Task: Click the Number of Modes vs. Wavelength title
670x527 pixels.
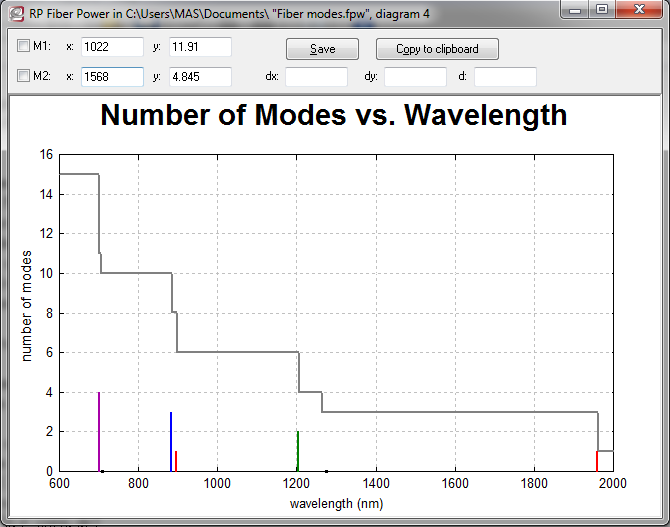Action: [334, 115]
